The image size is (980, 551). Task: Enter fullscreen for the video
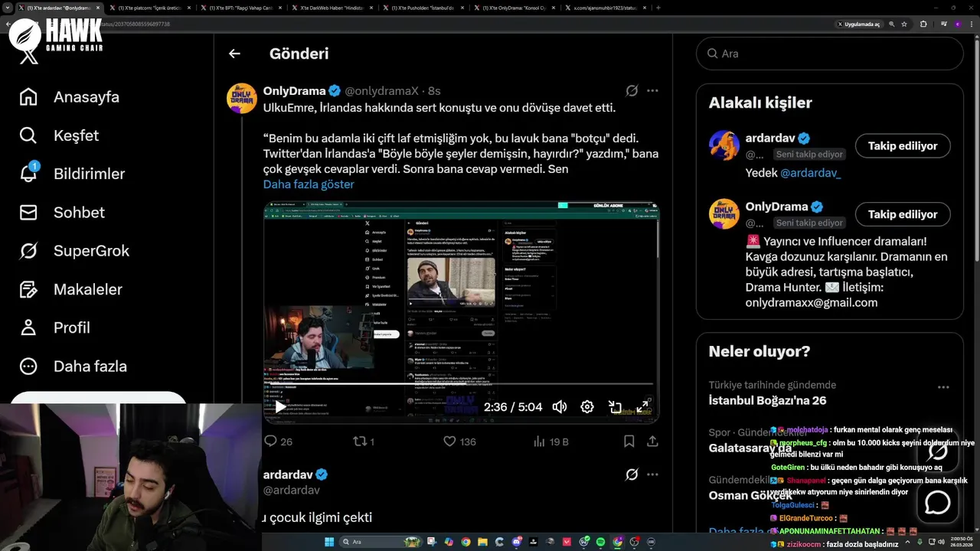643,407
